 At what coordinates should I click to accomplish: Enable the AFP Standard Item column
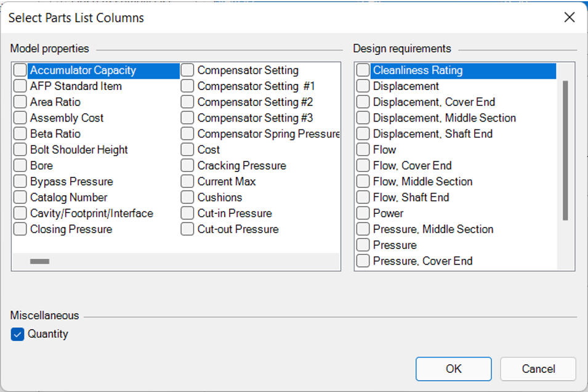20,86
